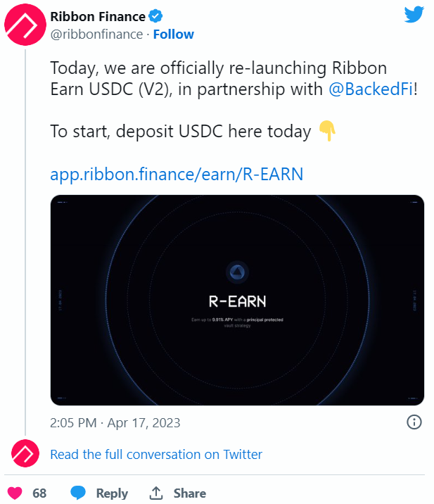Click the circular triangle logo above R-EARN
Image resolution: width=434 pixels, height=504 pixels.
(237, 273)
